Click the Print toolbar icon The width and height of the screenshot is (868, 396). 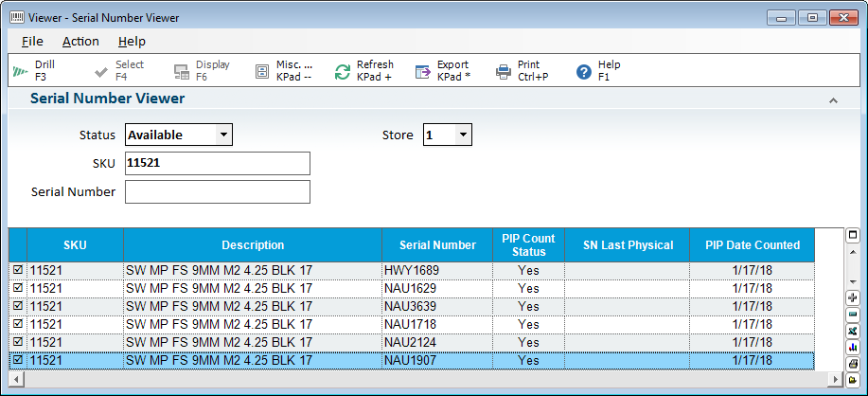pyautogui.click(x=504, y=71)
